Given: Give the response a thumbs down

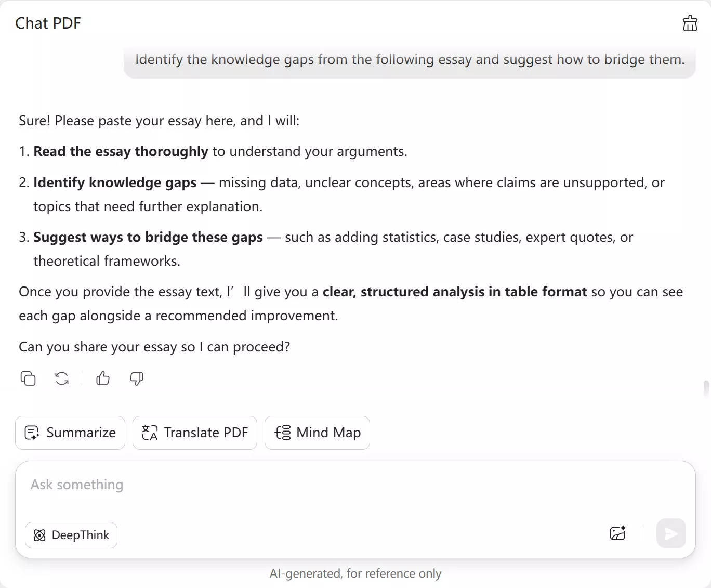Looking at the screenshot, I should point(137,378).
